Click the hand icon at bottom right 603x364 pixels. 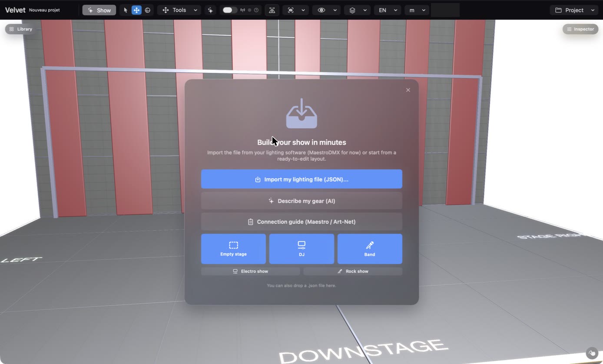click(x=592, y=353)
